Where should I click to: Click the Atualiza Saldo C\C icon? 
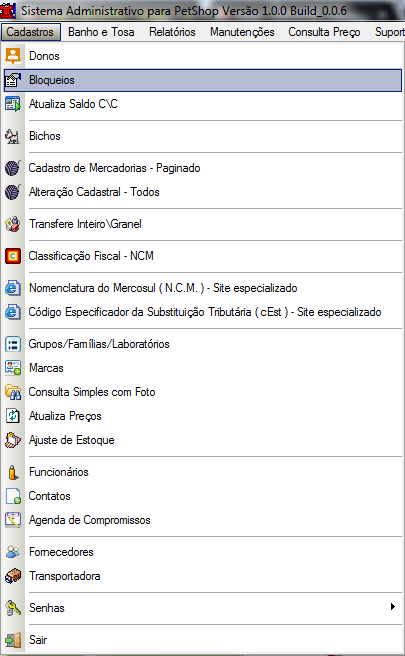13,104
